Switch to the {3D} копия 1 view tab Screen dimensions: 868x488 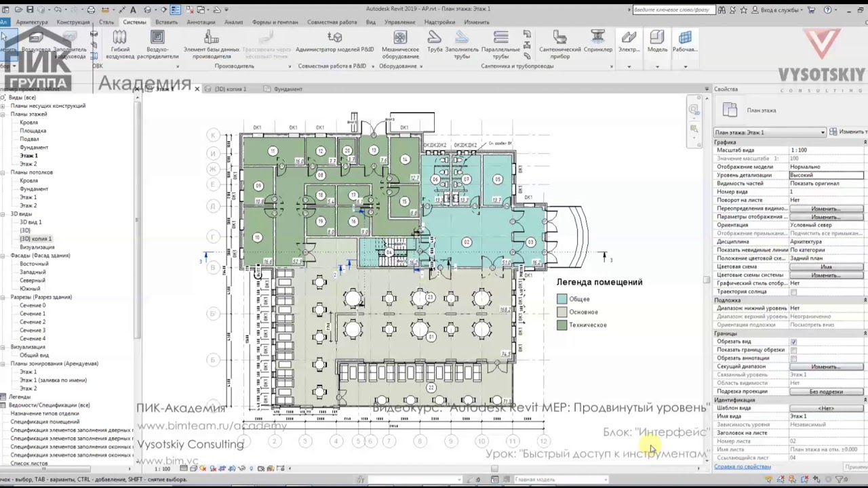click(x=230, y=89)
